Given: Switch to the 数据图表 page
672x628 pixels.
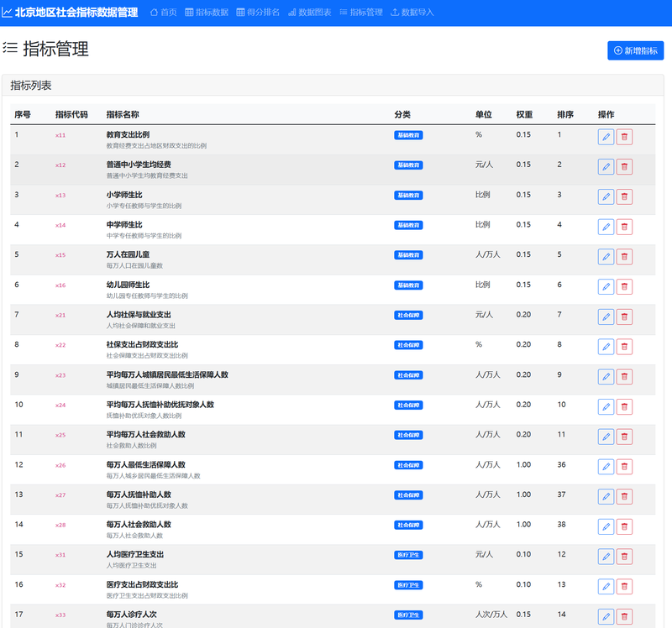Looking at the screenshot, I should click(x=309, y=13).
